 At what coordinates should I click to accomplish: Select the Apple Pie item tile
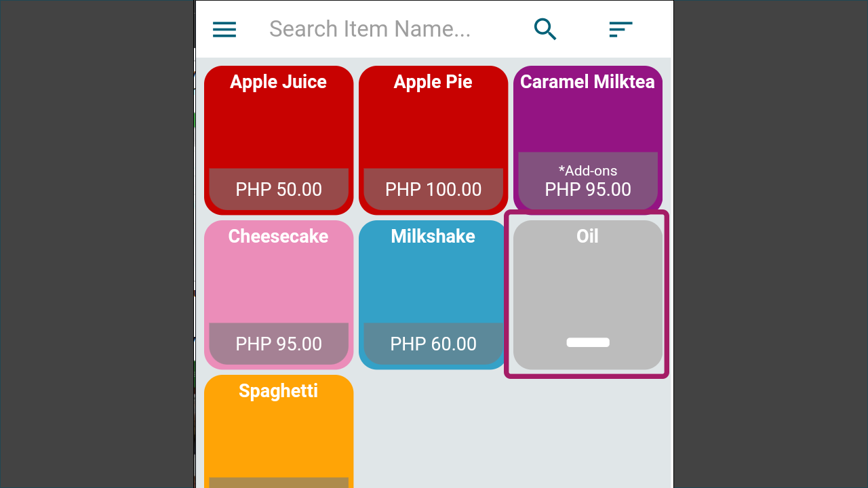click(433, 140)
